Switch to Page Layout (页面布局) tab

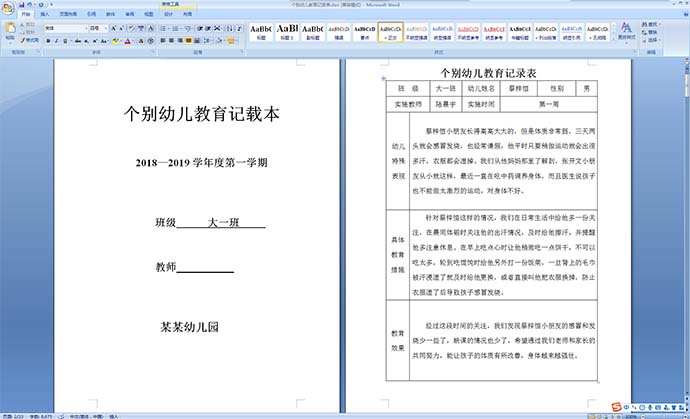tap(68, 14)
